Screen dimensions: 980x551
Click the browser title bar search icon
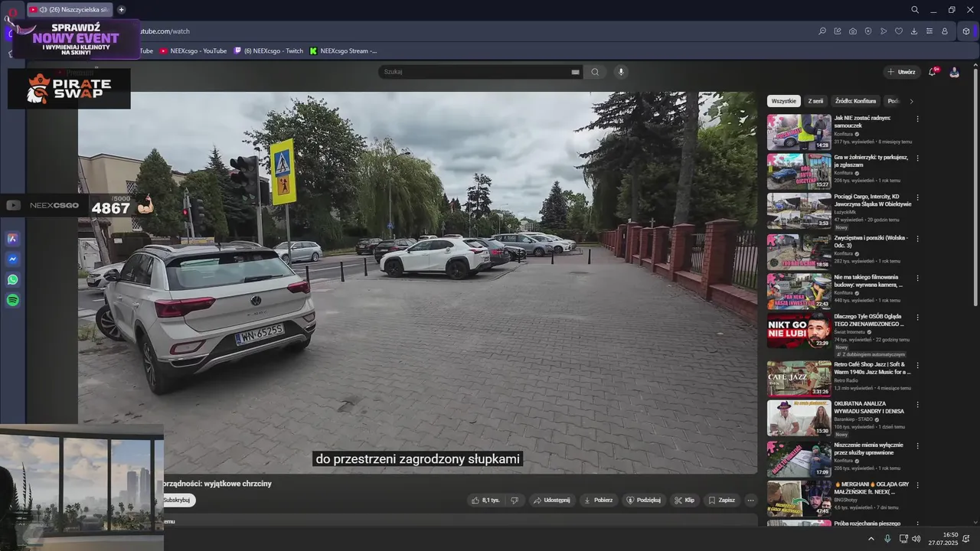tap(915, 10)
